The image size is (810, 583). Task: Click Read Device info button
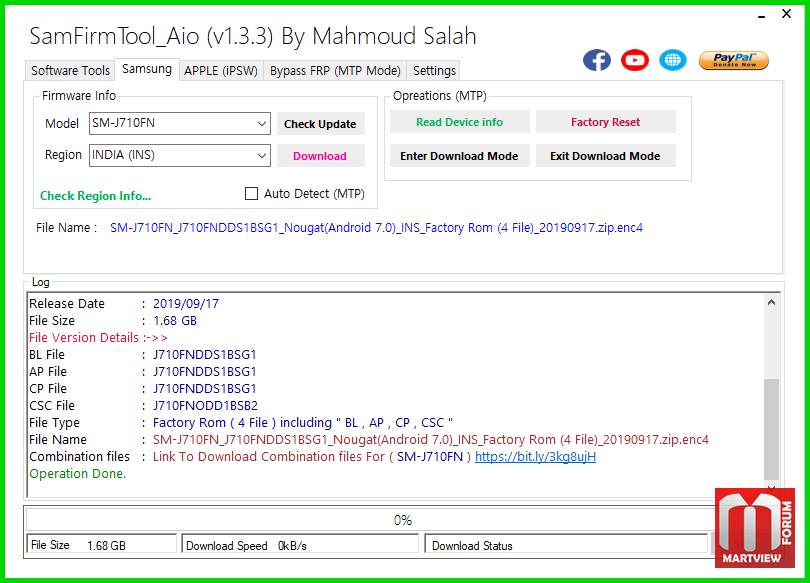(x=460, y=122)
